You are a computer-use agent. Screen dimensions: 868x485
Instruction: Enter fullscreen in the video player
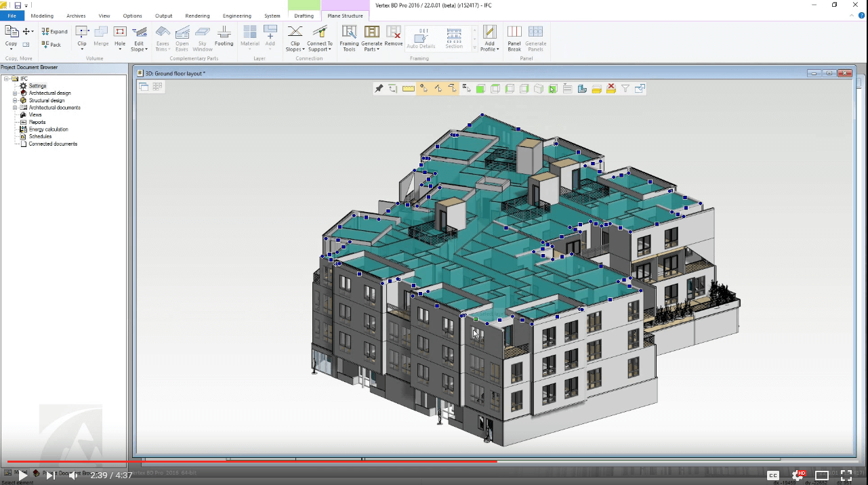click(x=846, y=476)
